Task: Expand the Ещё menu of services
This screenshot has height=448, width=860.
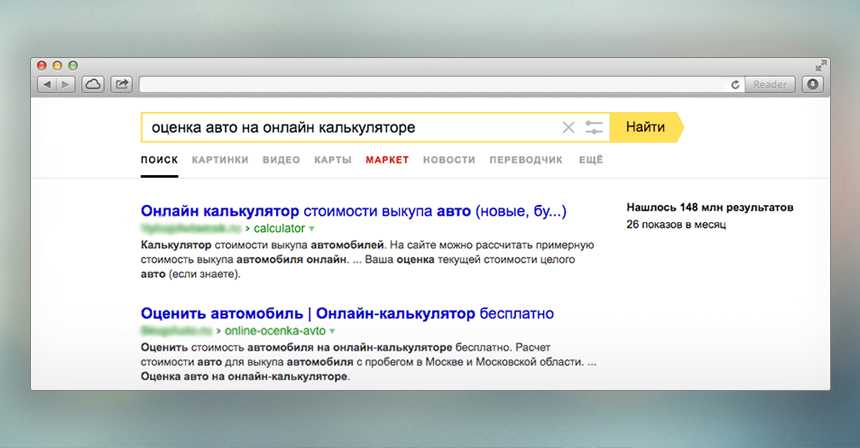Action: (590, 160)
